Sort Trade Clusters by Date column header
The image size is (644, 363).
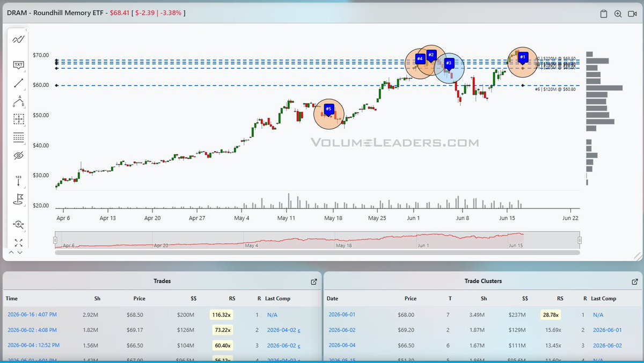pos(333,298)
